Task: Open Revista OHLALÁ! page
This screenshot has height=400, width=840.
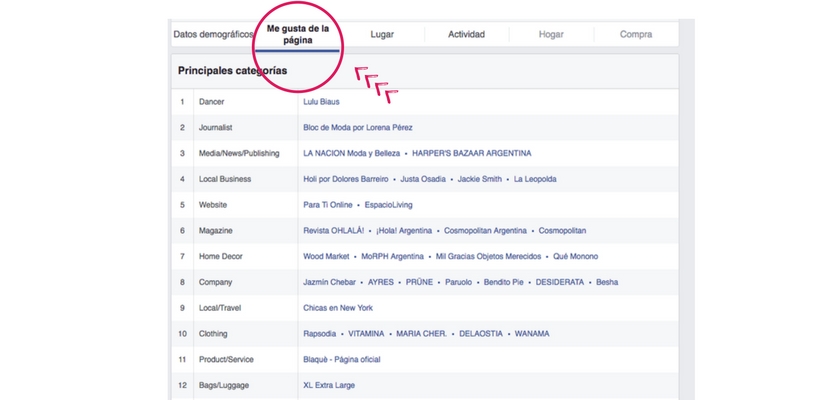Action: pyautogui.click(x=334, y=231)
